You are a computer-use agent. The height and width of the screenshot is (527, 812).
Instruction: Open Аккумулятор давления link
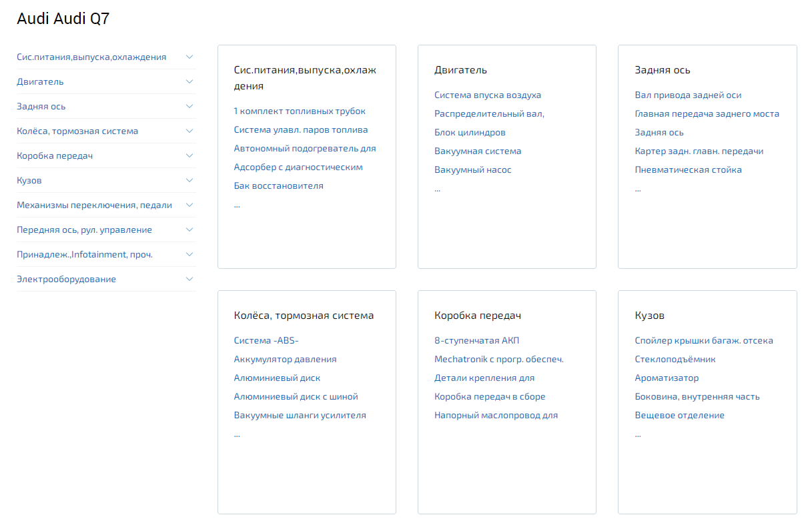tap(285, 360)
